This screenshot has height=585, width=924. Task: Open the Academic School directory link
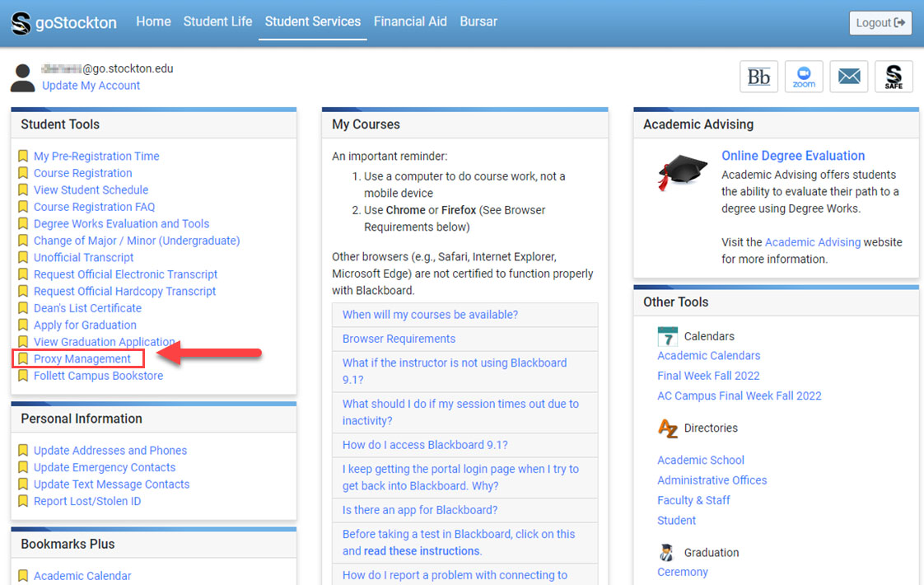(x=701, y=460)
